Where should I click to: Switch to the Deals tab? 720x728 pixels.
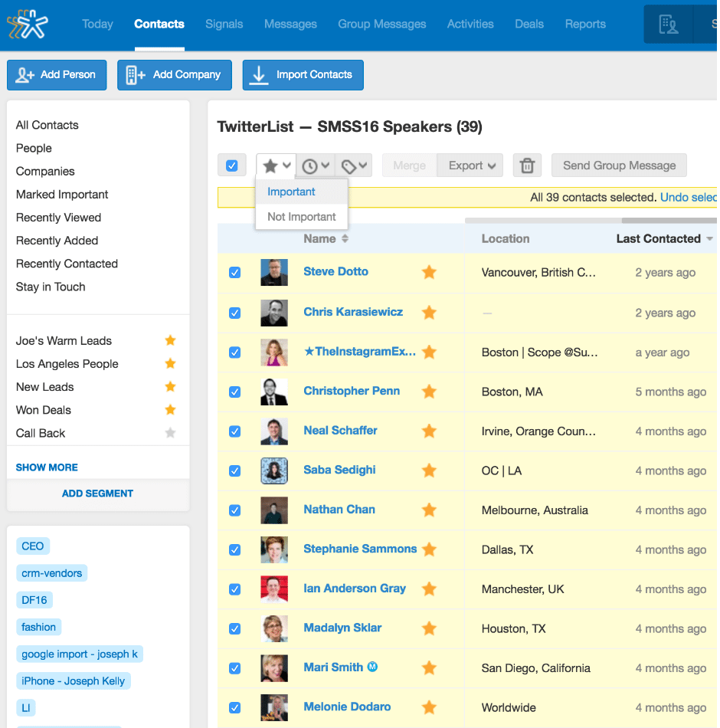click(529, 24)
